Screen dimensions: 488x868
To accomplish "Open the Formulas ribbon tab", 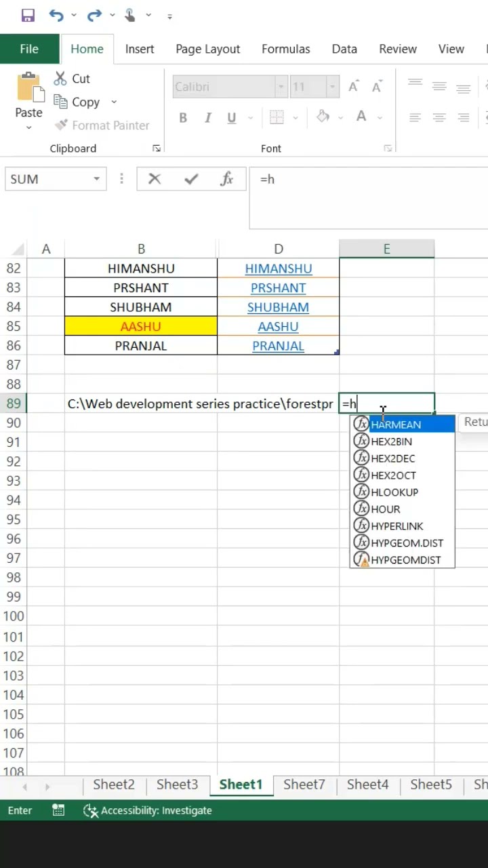I will pos(286,49).
